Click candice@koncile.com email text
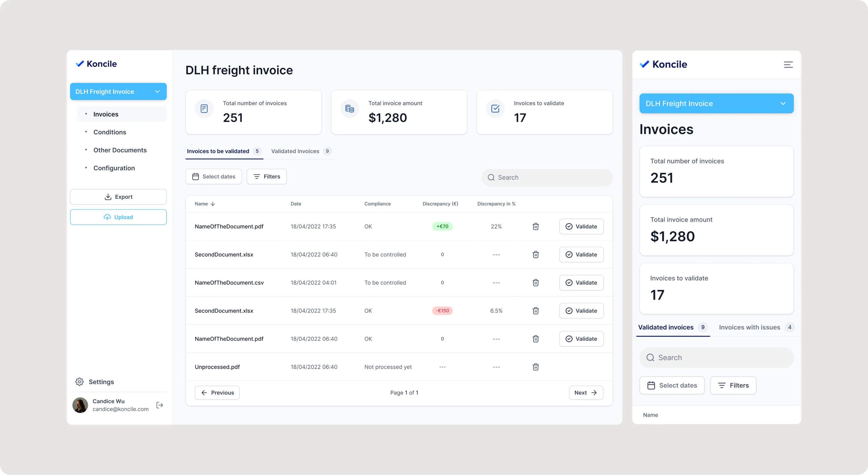 click(x=120, y=409)
